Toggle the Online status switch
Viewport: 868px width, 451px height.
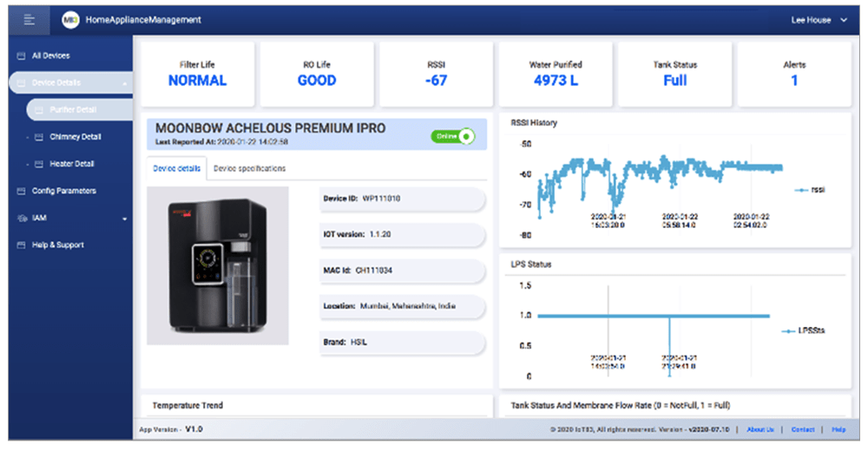point(453,136)
